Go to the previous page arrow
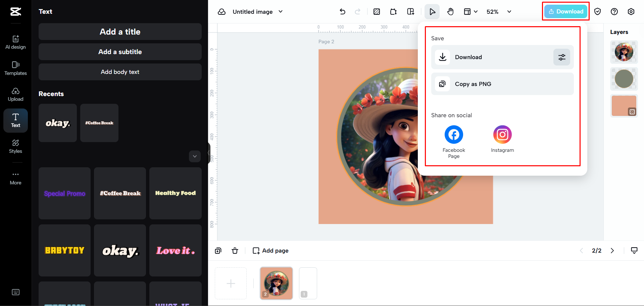This screenshot has height=306, width=644. tap(581, 251)
